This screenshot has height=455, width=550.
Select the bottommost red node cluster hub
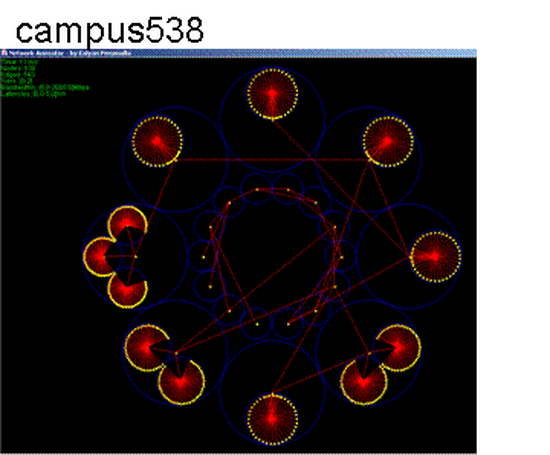[273, 419]
